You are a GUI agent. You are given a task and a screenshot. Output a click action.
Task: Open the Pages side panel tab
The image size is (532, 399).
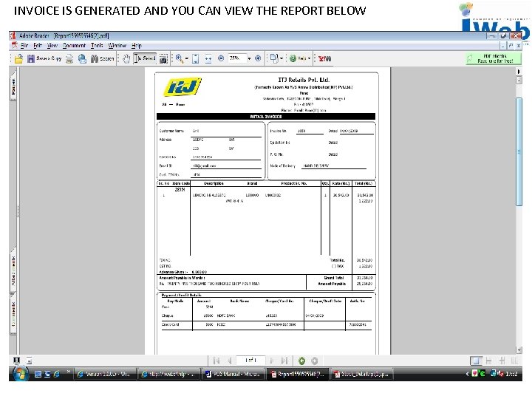click(13, 86)
